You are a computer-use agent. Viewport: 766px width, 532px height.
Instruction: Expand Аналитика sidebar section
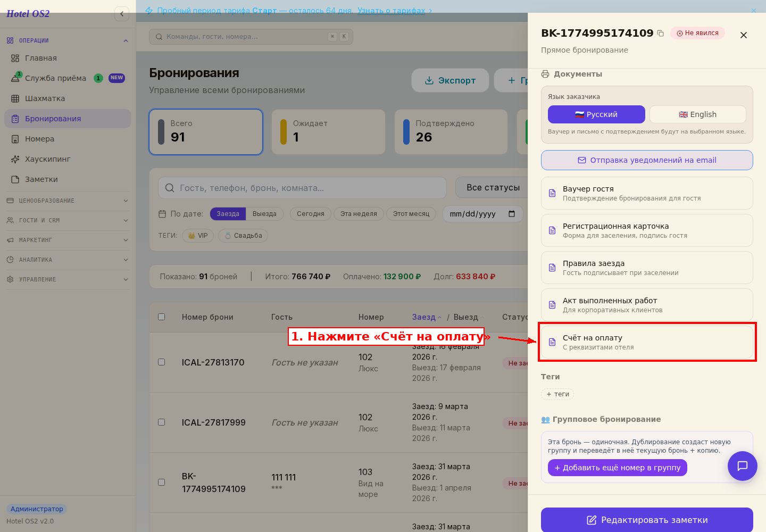(x=68, y=260)
